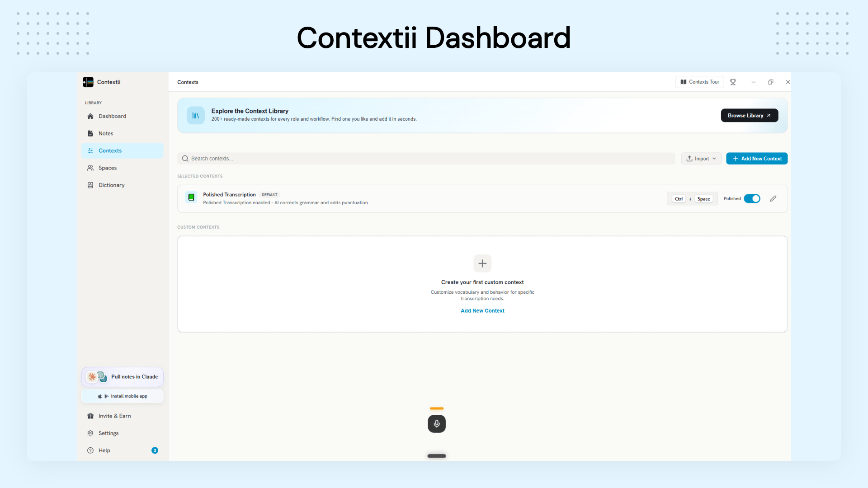Click the blue Add New Context button
This screenshot has width=868, height=488.
(756, 158)
